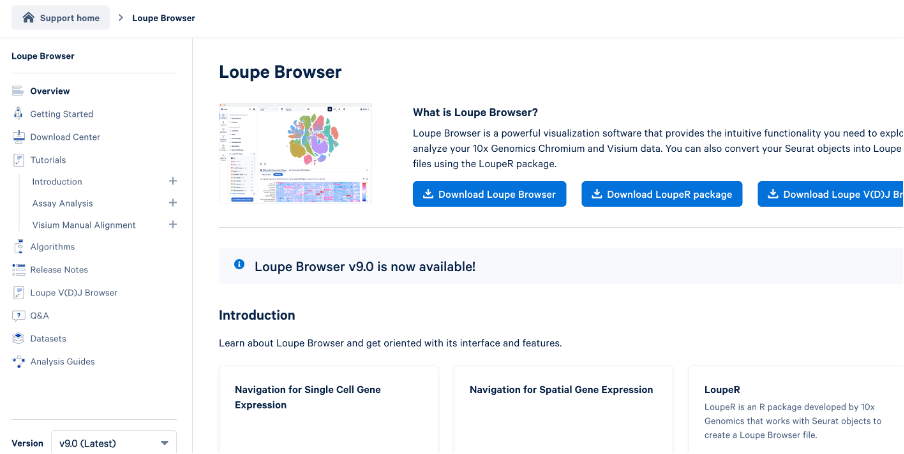Open the Overview page in sidebar

click(x=50, y=91)
